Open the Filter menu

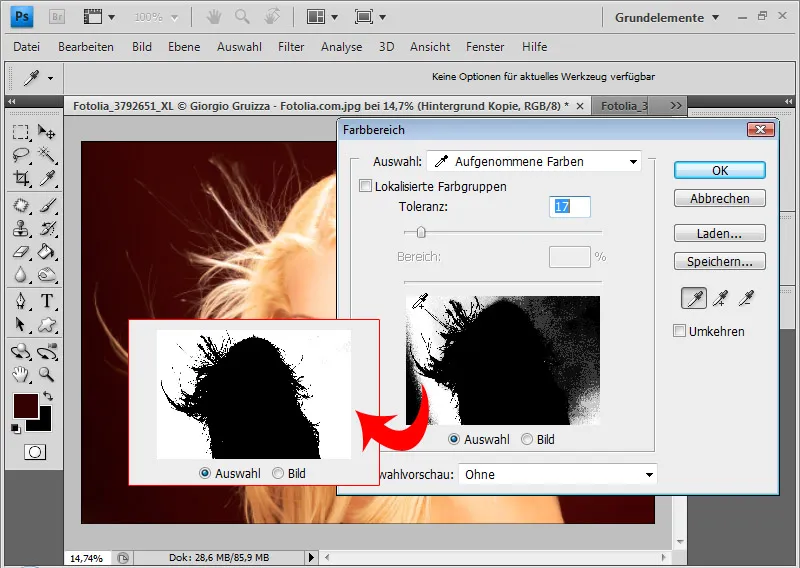[291, 47]
